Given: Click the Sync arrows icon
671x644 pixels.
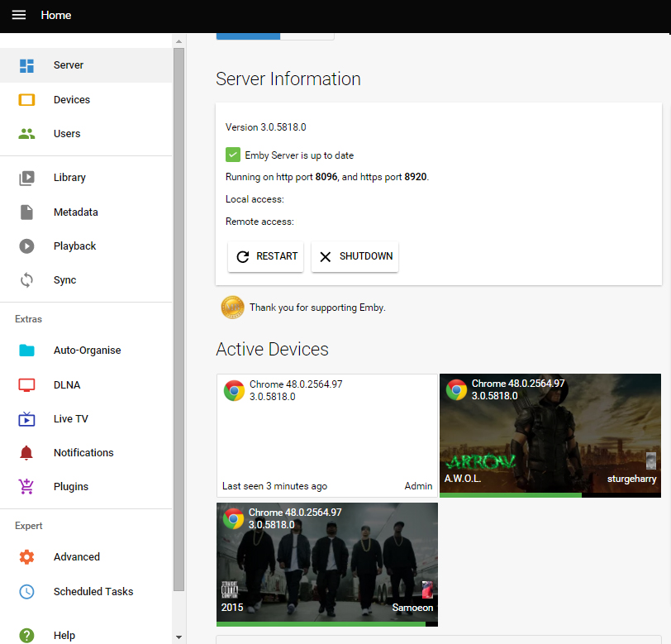Looking at the screenshot, I should 26,280.
